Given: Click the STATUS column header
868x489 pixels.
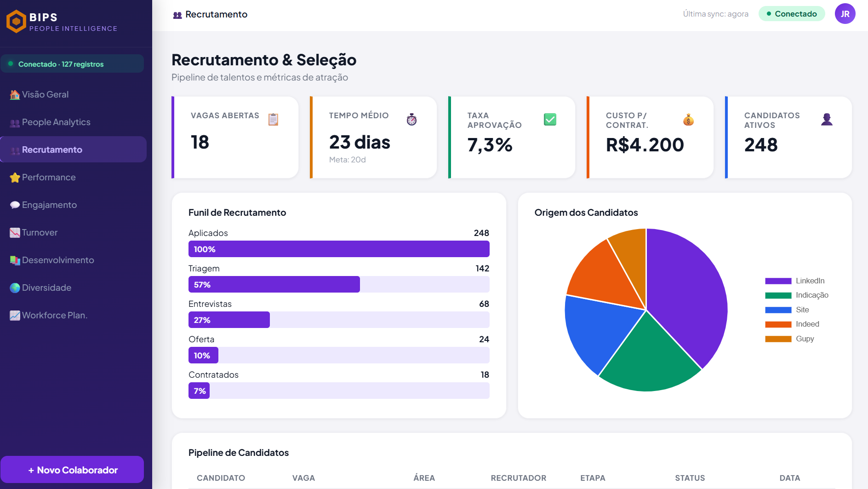Looking at the screenshot, I should (690, 478).
